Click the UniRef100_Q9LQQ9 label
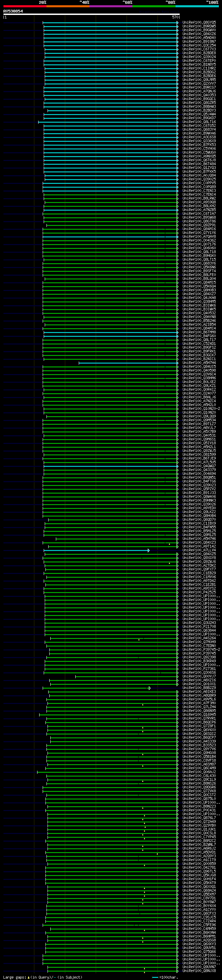 pos(199,416)
